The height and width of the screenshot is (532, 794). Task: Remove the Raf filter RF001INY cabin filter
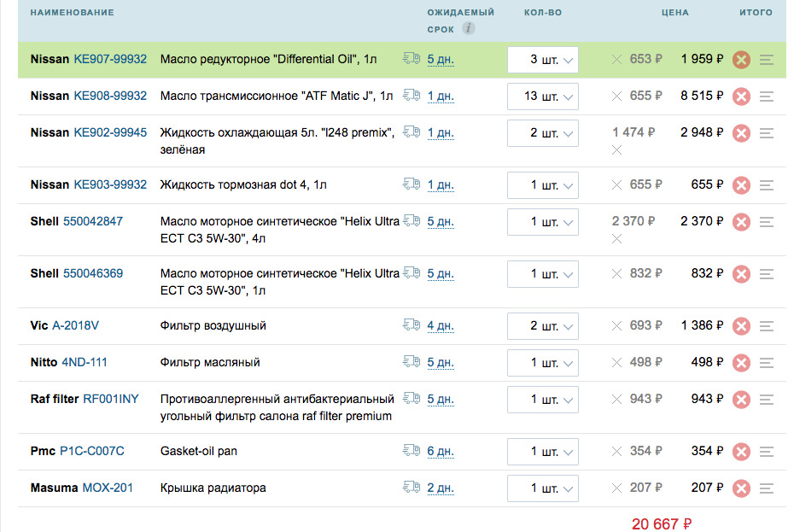741,400
